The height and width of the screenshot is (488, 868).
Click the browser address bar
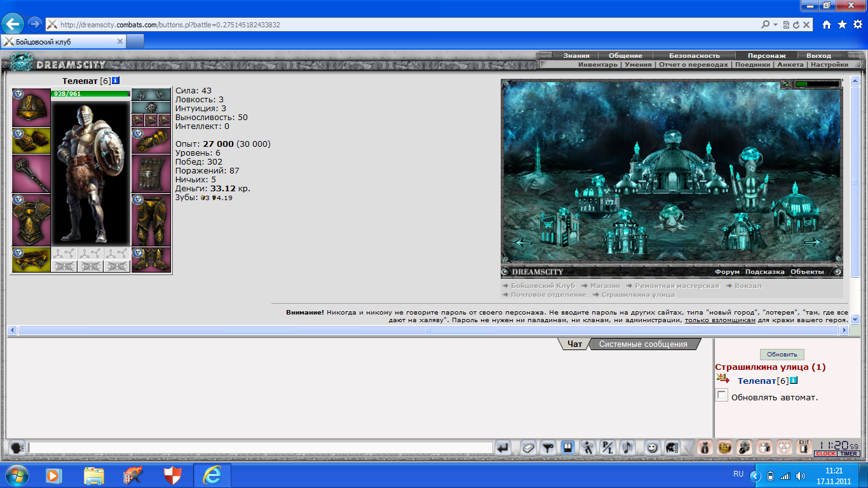(x=407, y=25)
